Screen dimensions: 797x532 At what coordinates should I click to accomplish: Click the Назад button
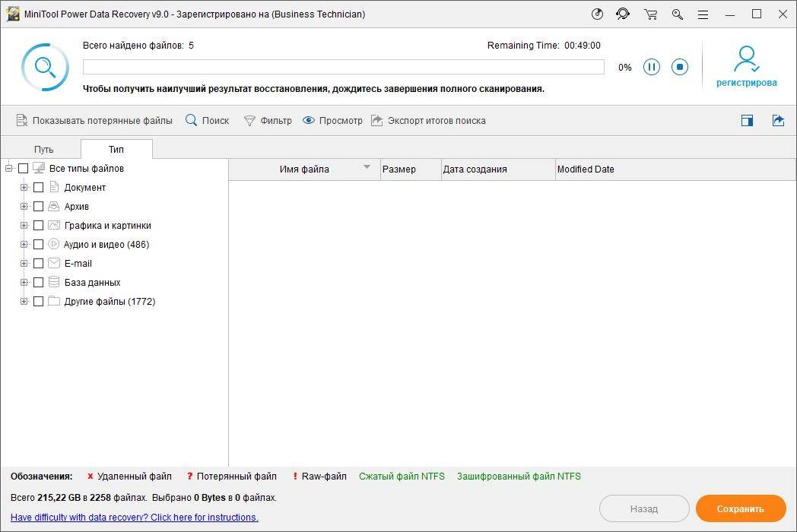(x=644, y=508)
